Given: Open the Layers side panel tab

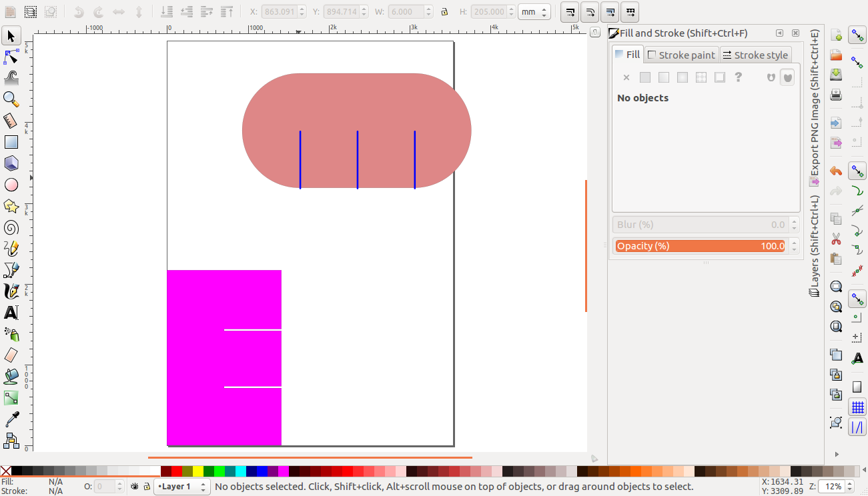Looking at the screenshot, I should point(814,246).
